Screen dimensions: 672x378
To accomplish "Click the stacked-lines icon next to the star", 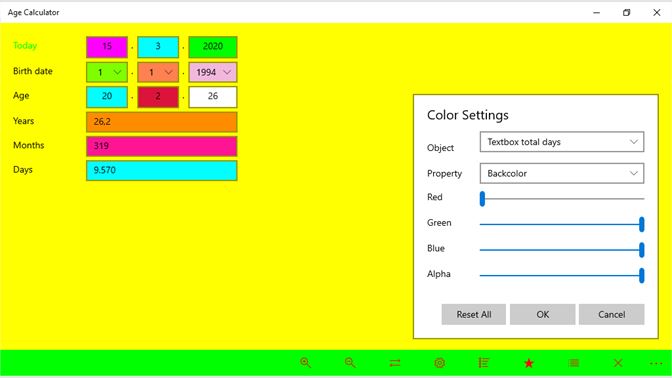I will pos(573,363).
